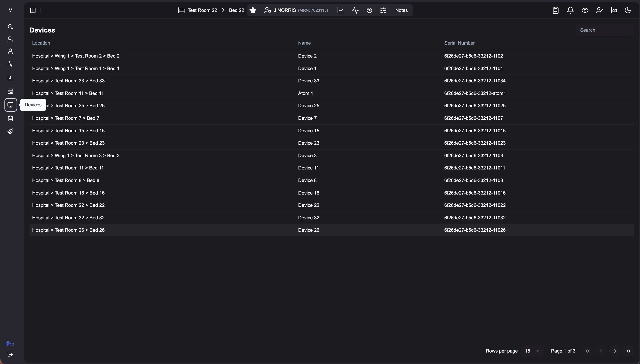This screenshot has width=640, height=364.
Task: Open the notifications bell
Action: (x=570, y=10)
